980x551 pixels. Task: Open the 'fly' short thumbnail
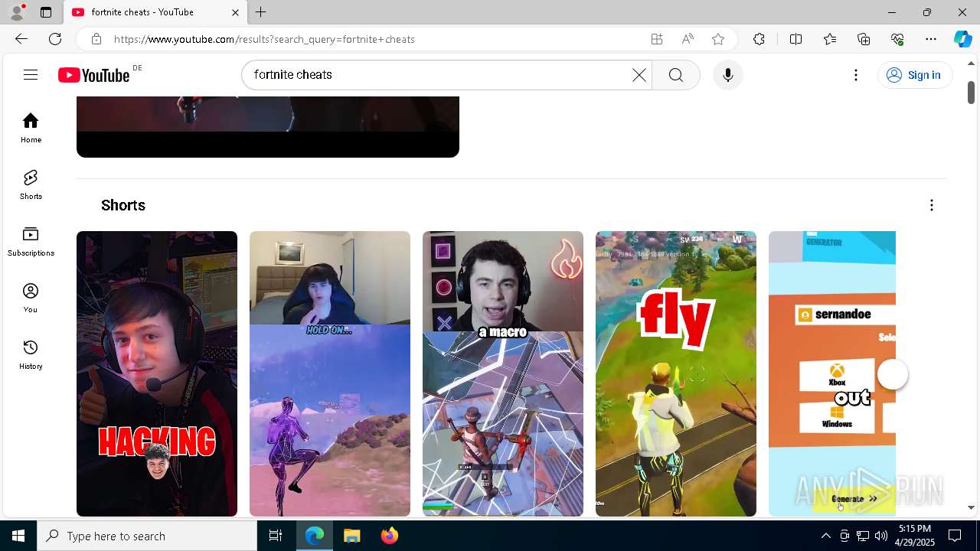coord(676,373)
